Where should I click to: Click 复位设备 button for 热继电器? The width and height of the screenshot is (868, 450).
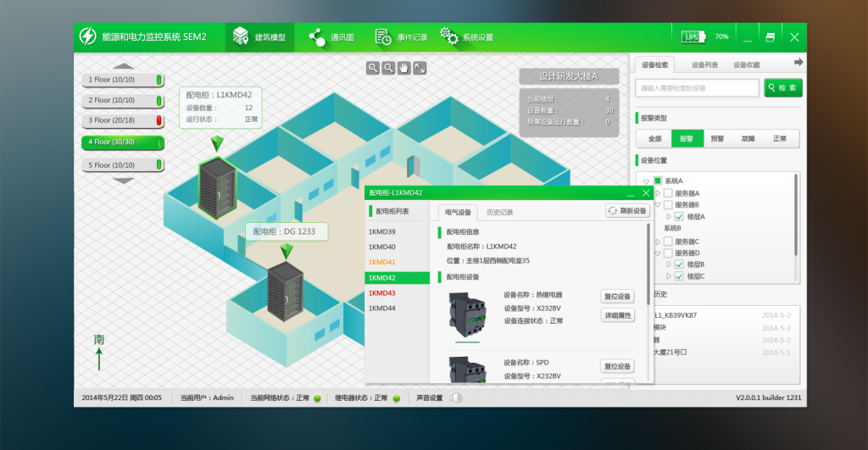click(x=617, y=297)
